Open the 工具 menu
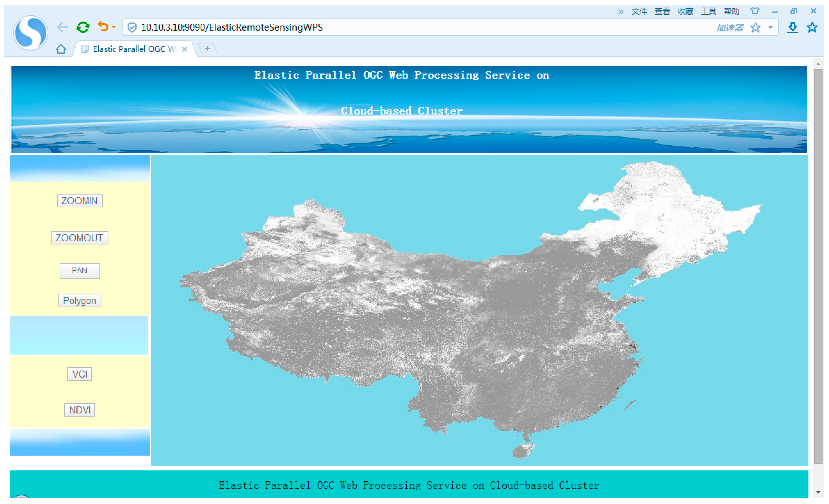The height and width of the screenshot is (504, 829). pos(708,11)
